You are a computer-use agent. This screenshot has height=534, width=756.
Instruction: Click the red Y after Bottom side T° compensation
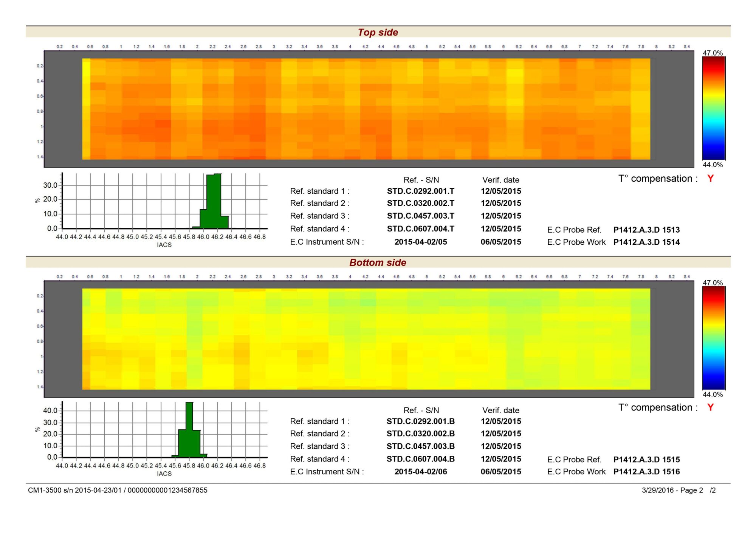coord(710,407)
